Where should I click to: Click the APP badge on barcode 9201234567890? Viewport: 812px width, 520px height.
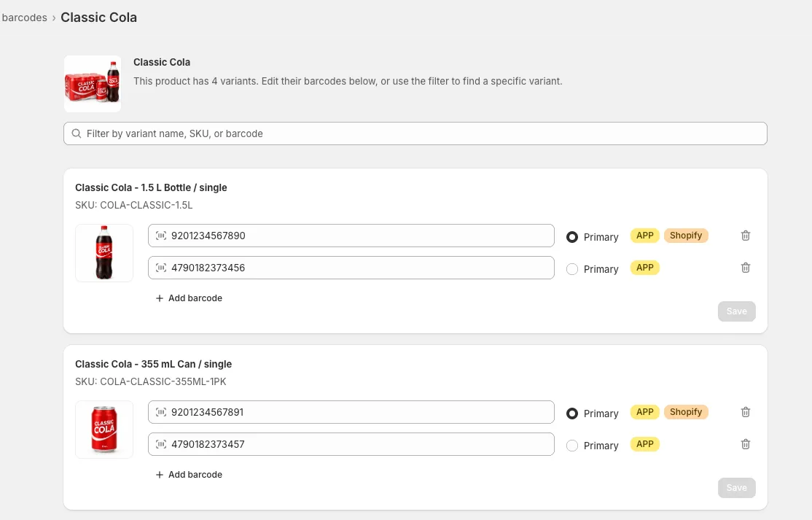pos(645,236)
